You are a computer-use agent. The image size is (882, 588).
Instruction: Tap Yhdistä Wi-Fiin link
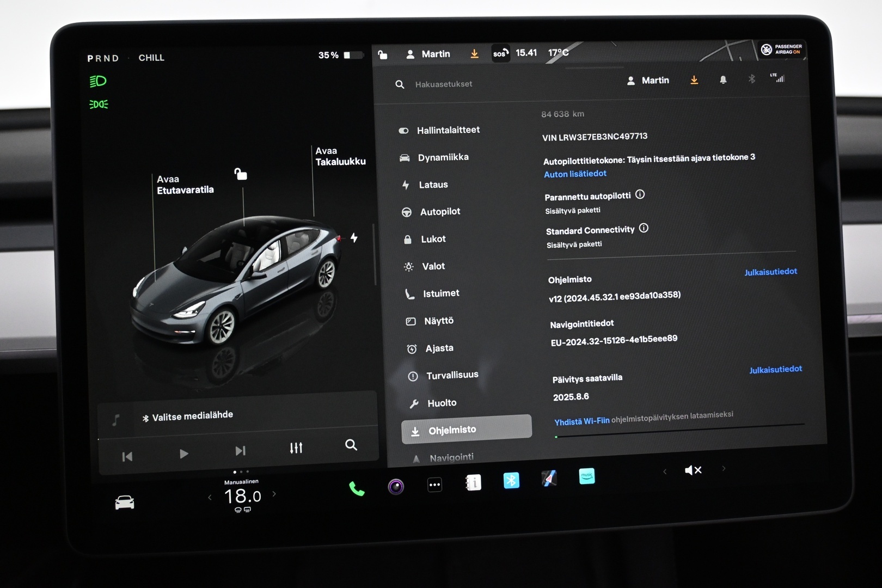581,421
